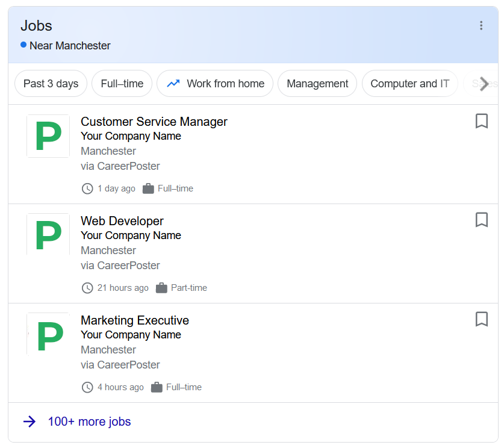Viewport: 504px width, 448px height.
Task: Toggle the Full–time filter chip
Action: tap(122, 83)
